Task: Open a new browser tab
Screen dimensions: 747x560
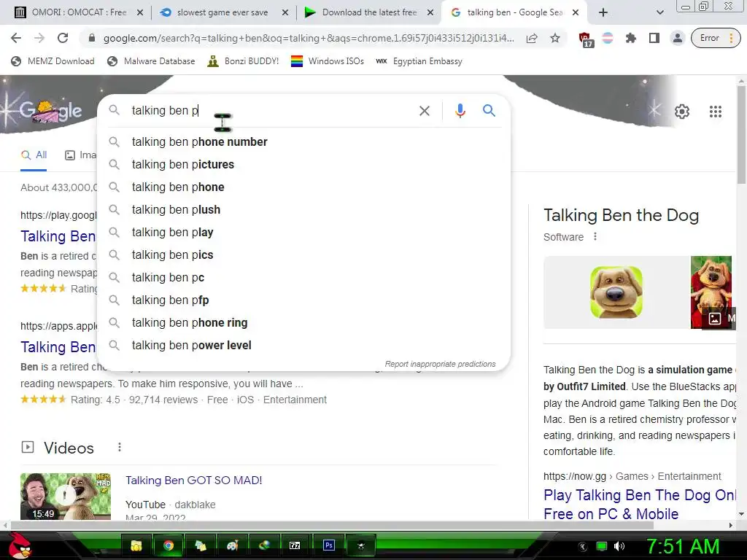Action: pos(603,12)
